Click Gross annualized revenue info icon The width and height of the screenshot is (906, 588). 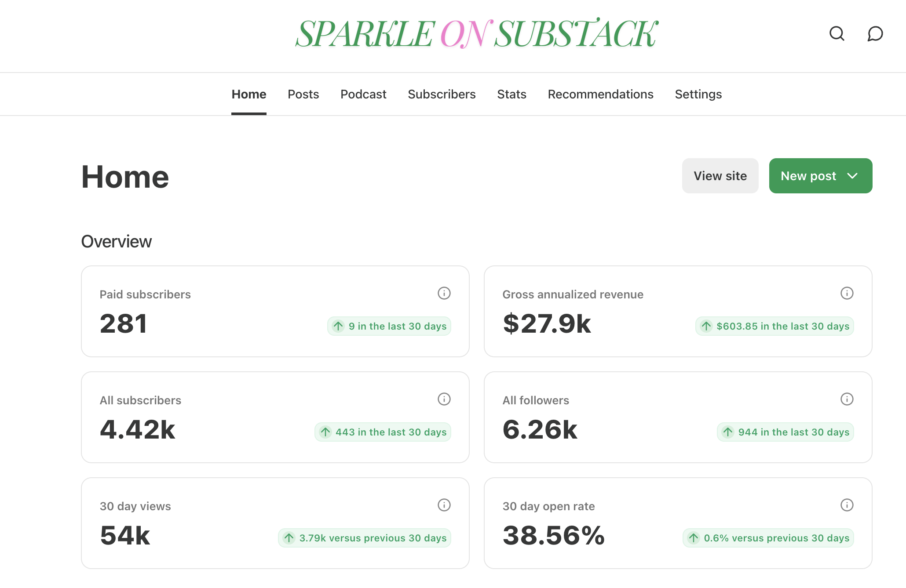(847, 293)
